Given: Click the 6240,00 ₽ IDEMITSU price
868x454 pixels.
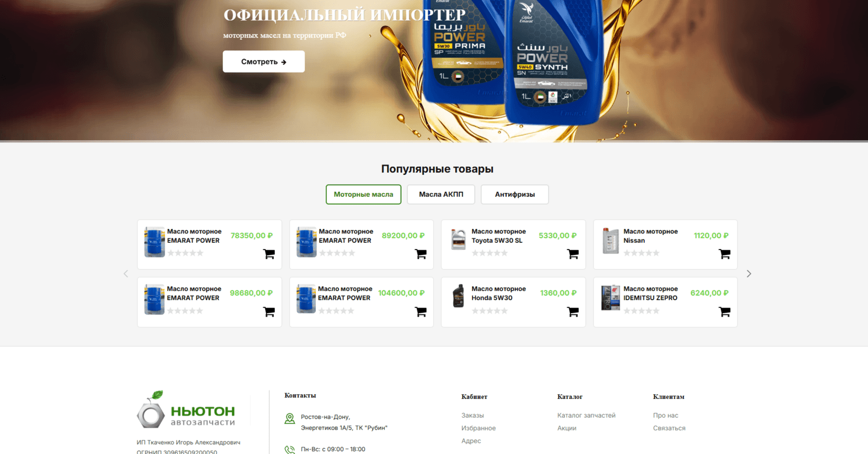Looking at the screenshot, I should [x=710, y=293].
